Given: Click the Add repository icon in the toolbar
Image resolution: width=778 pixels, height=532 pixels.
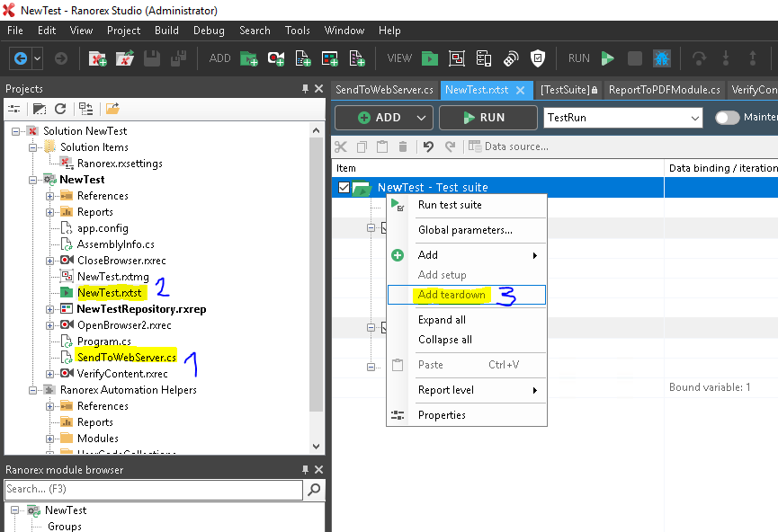Looking at the screenshot, I should [x=330, y=58].
